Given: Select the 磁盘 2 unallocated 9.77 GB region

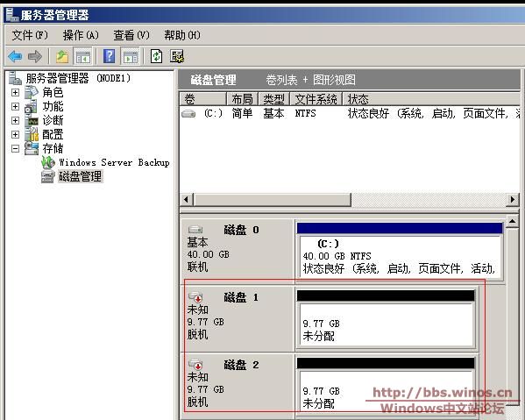Looking at the screenshot, I should tap(386, 390).
